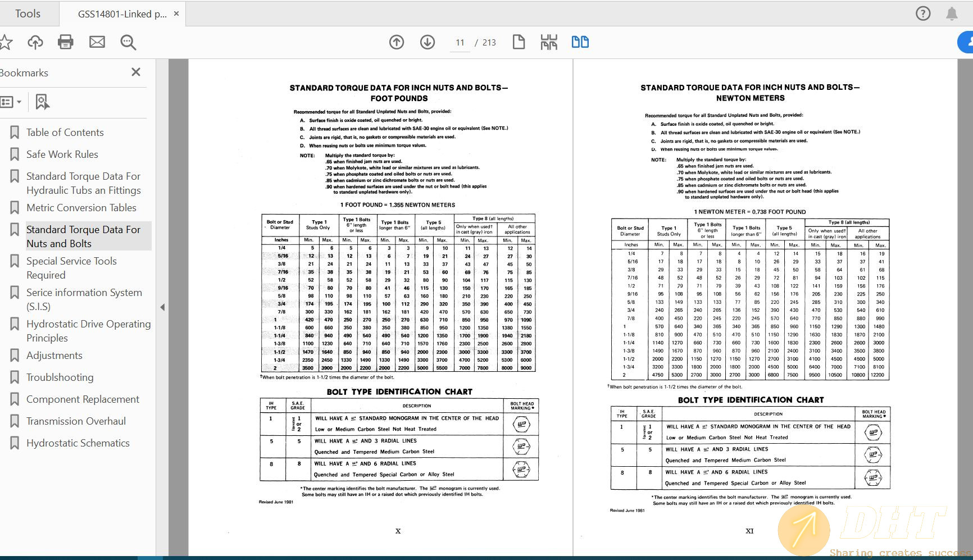The height and width of the screenshot is (560, 973).
Task: Switch to the Tools tab
Action: [28, 13]
